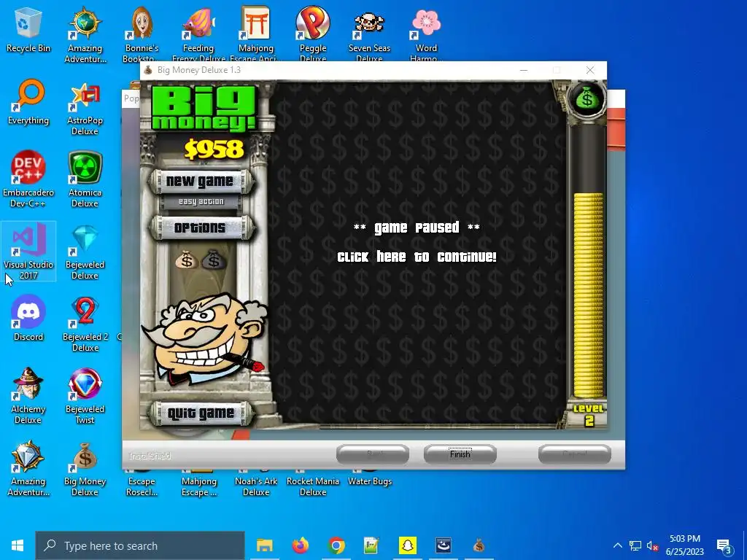Open the Amazing Adventures top-row globe icon
747x560 pixels.
click(x=85, y=34)
